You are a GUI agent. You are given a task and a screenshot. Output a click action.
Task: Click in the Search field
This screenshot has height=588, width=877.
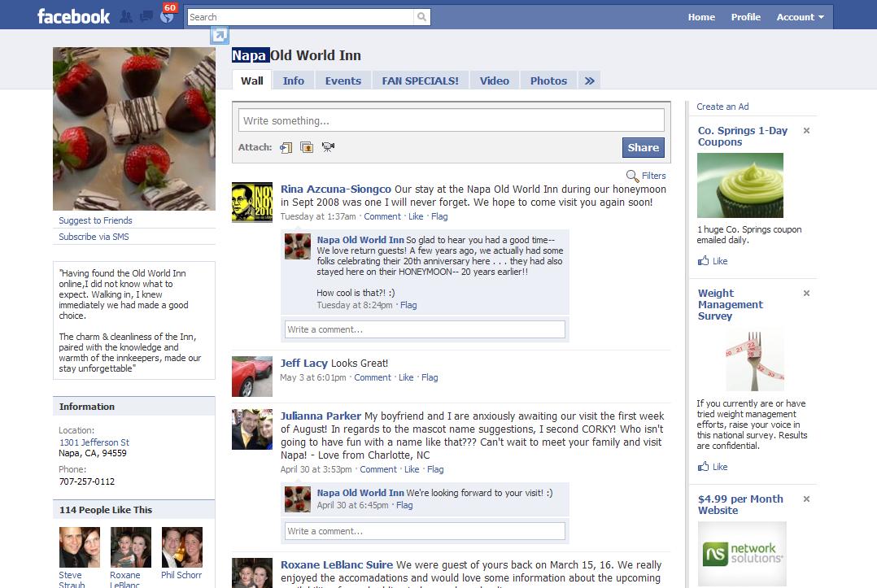tap(300, 17)
